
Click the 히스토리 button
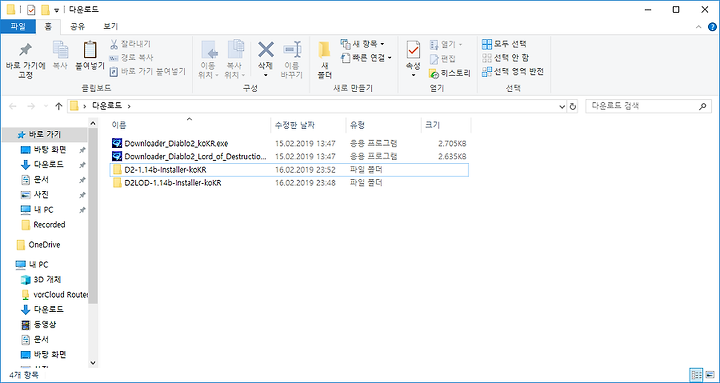point(450,73)
